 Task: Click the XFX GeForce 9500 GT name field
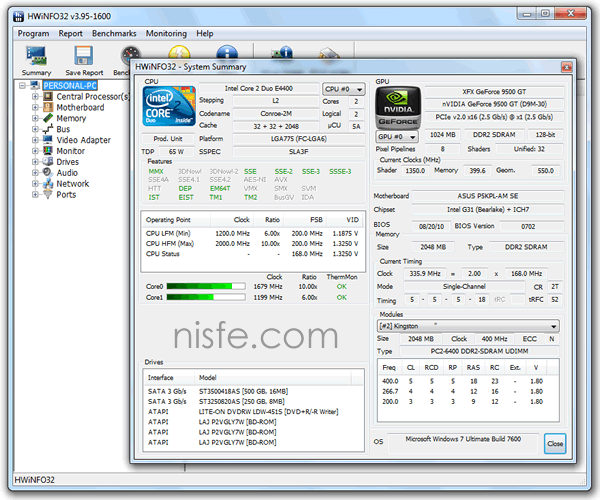[x=494, y=92]
